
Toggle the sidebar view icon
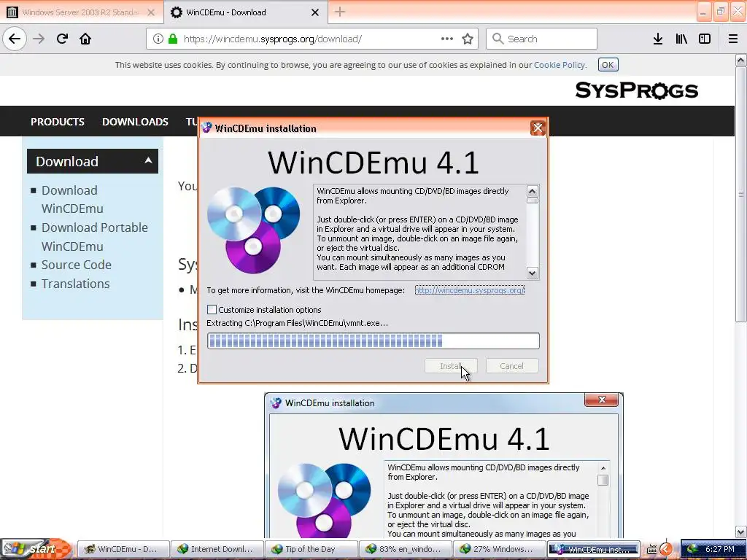[x=705, y=39]
